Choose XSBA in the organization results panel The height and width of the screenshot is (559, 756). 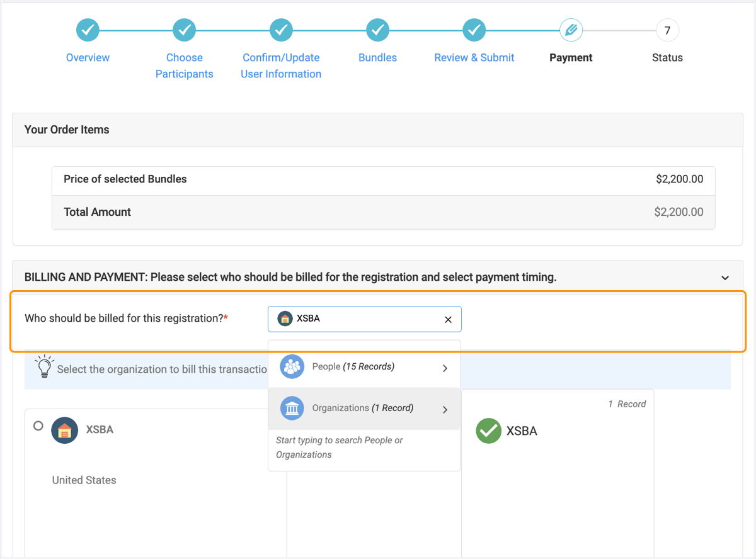tap(522, 431)
